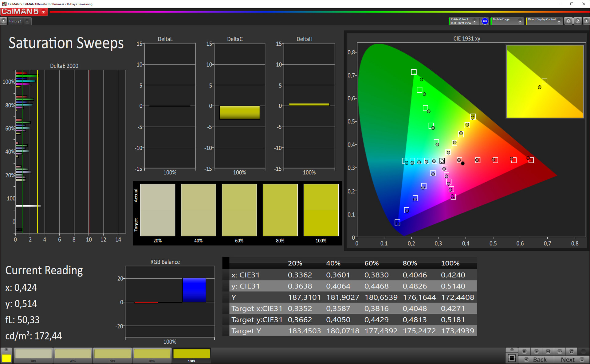Click the yellow color selector at bottom left
This screenshot has width=590, height=364.
pyautogui.click(x=6, y=358)
